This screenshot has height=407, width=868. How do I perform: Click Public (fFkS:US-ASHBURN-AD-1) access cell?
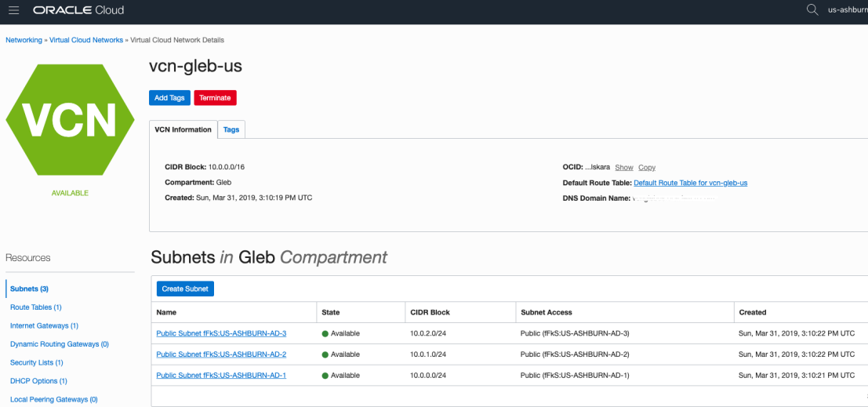click(576, 376)
